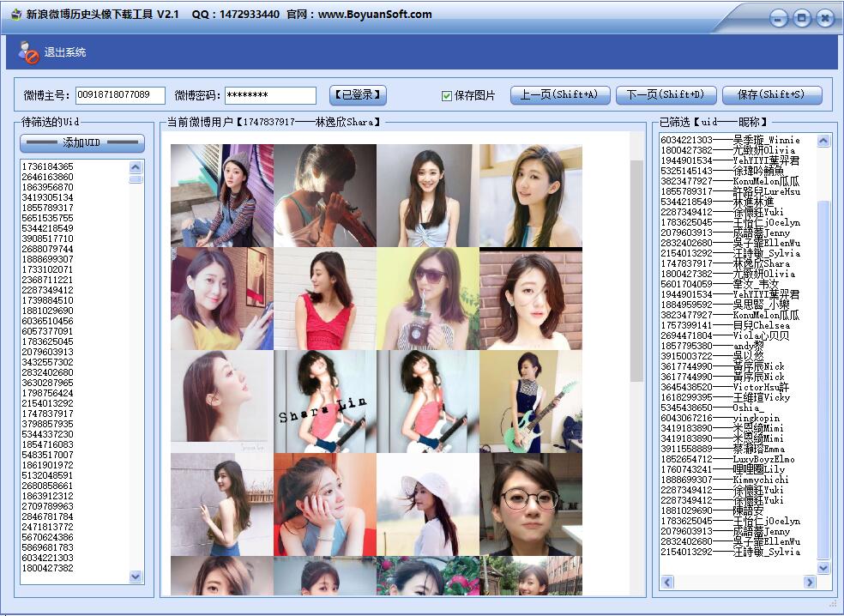Minimize the application window
Screen dimensions: 844x616
pyautogui.click(x=778, y=18)
